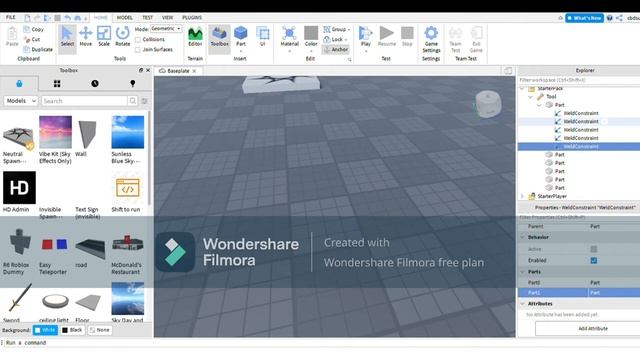Open the Toolbox Recent clock tab
The image size is (640, 360).
(95, 84)
